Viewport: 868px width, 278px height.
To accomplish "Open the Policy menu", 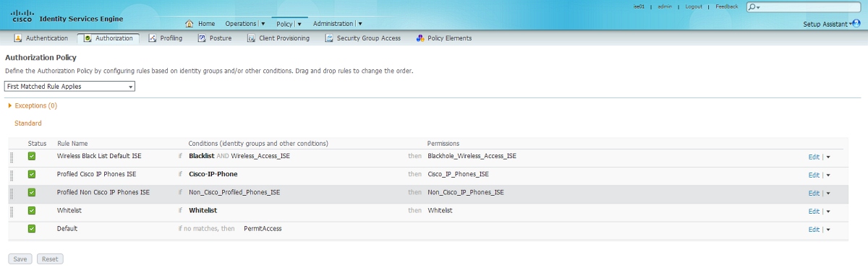I will (x=289, y=24).
